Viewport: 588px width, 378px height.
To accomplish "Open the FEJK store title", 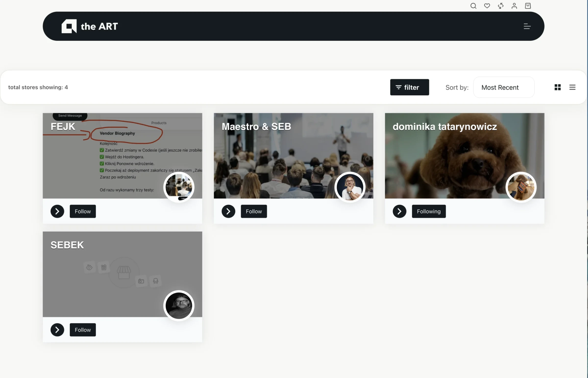I will [x=63, y=127].
